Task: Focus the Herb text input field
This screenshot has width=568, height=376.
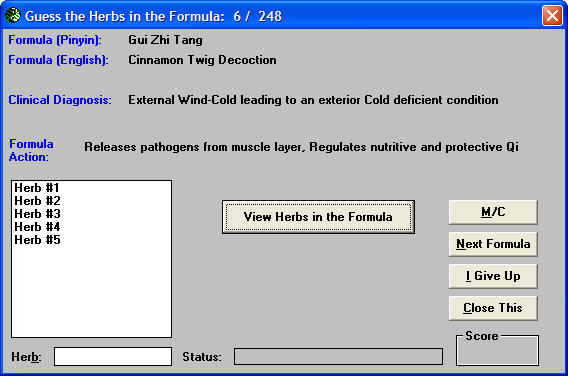Action: (x=113, y=356)
